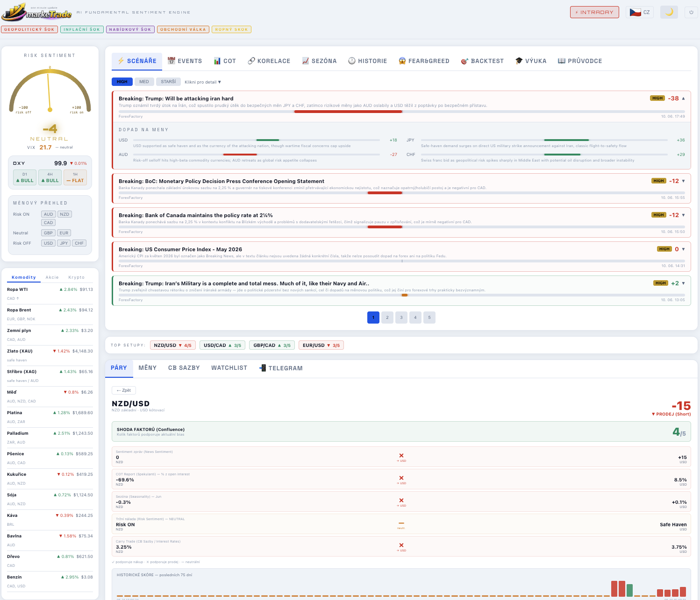Click the DXY D1 BULL badge
The image size is (700, 600).
coord(25,178)
